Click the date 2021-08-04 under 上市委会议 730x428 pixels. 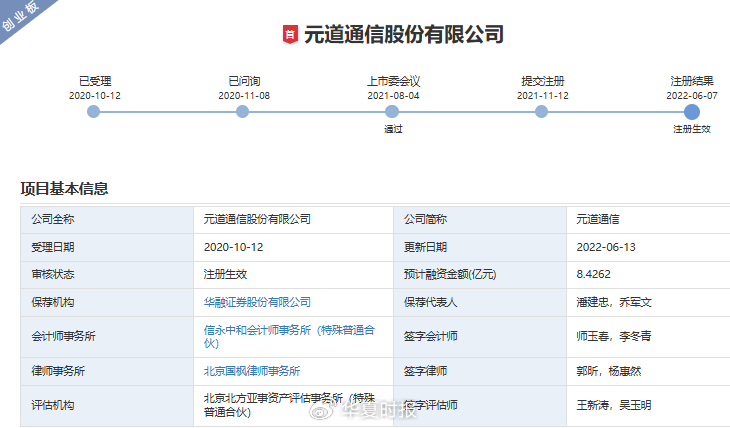tap(393, 95)
